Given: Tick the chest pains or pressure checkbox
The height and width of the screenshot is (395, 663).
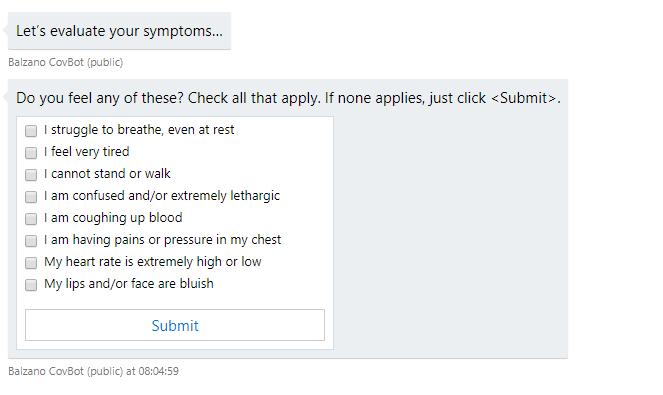Looking at the screenshot, I should pyautogui.click(x=31, y=241).
